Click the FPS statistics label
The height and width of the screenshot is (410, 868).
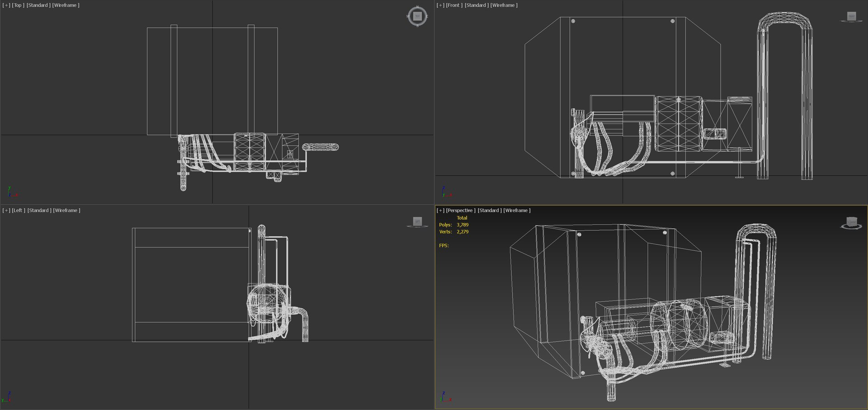pyautogui.click(x=444, y=246)
